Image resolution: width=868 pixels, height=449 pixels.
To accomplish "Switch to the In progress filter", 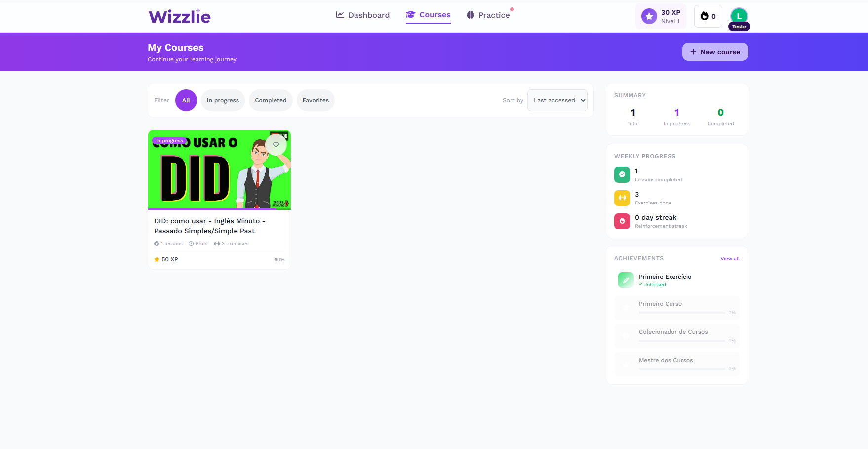I will click(x=223, y=100).
